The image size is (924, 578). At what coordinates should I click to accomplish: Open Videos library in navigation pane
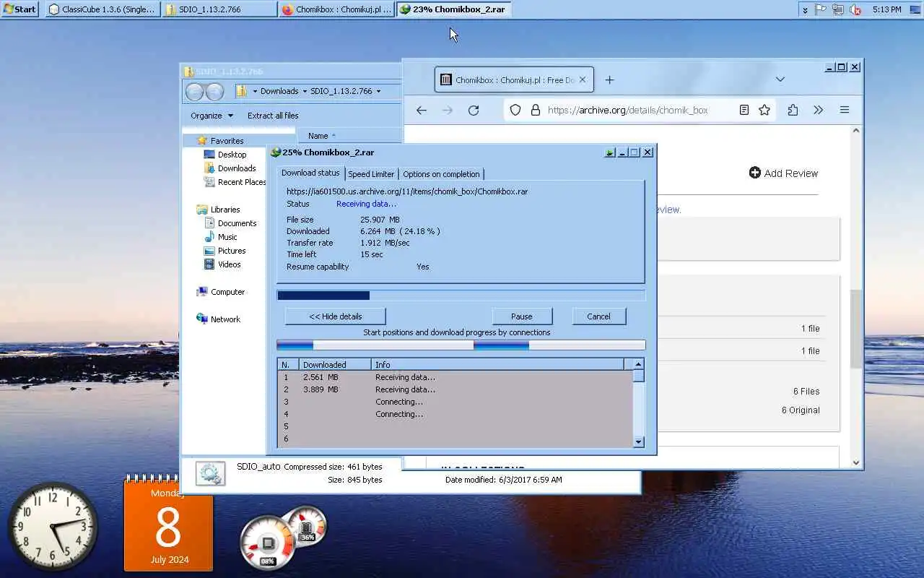pyautogui.click(x=230, y=264)
